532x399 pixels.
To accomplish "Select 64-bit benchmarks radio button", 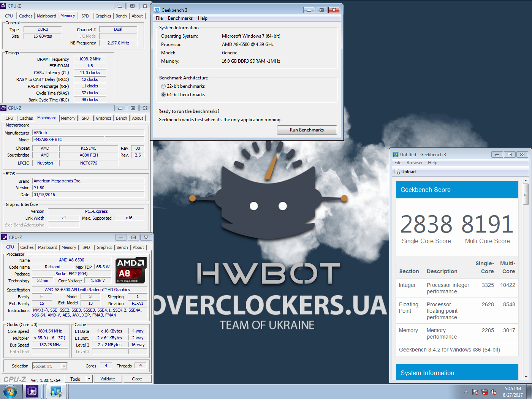I will [x=163, y=95].
